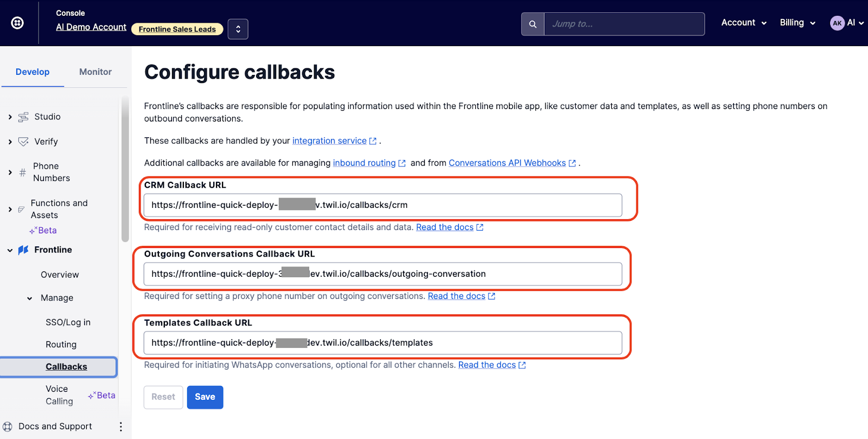Viewport: 868px width, 439px height.
Task: Click the search magnifier icon
Action: point(533,24)
